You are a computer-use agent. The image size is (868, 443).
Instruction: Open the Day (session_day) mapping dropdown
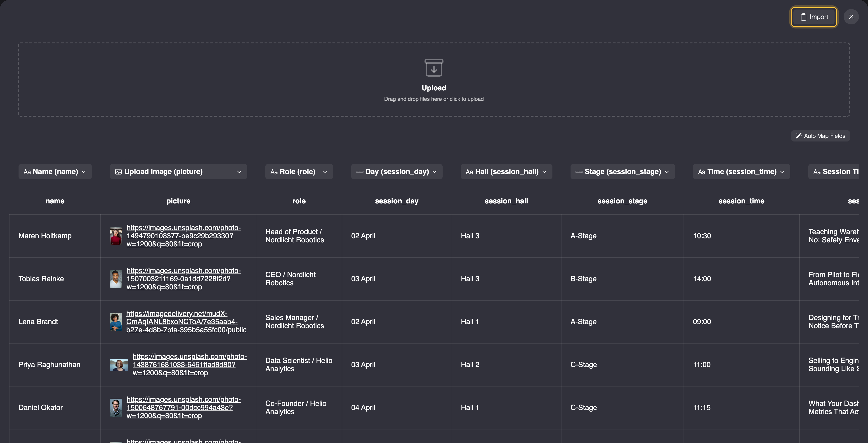click(x=397, y=172)
